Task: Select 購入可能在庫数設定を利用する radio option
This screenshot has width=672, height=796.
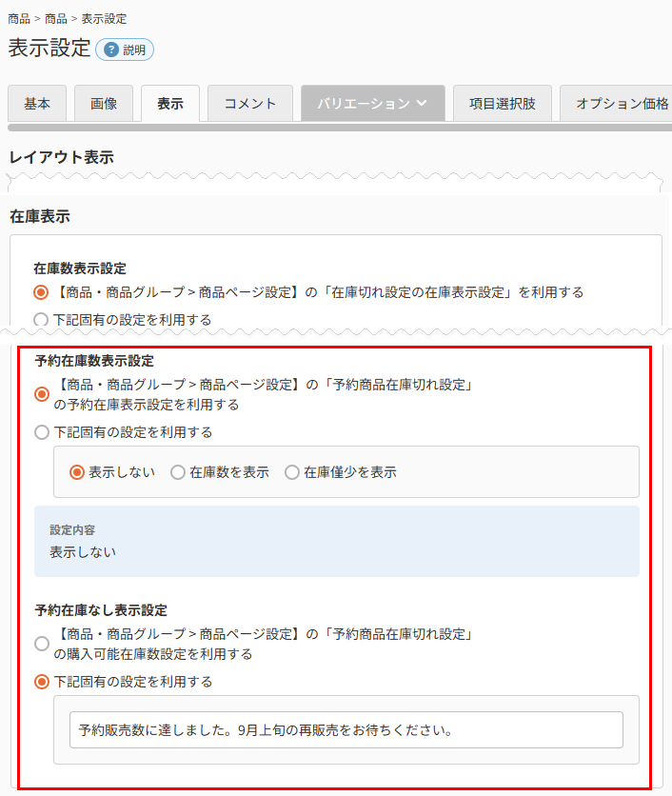Action: [x=42, y=644]
